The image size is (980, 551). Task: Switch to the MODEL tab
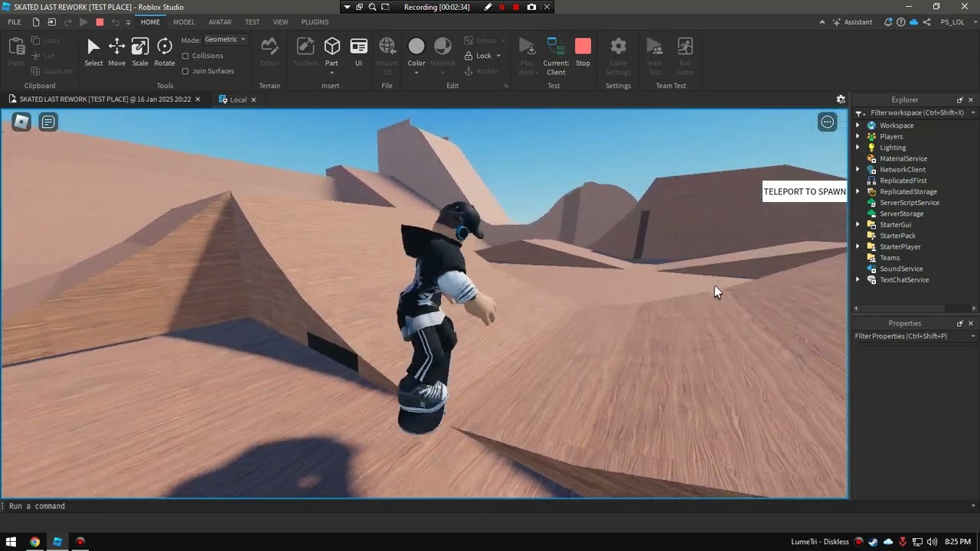pyautogui.click(x=184, y=22)
